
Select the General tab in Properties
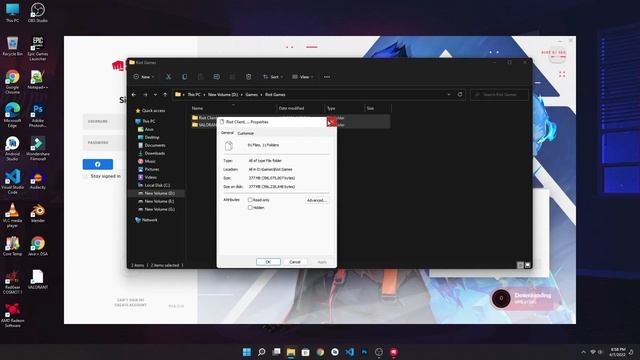coord(227,133)
